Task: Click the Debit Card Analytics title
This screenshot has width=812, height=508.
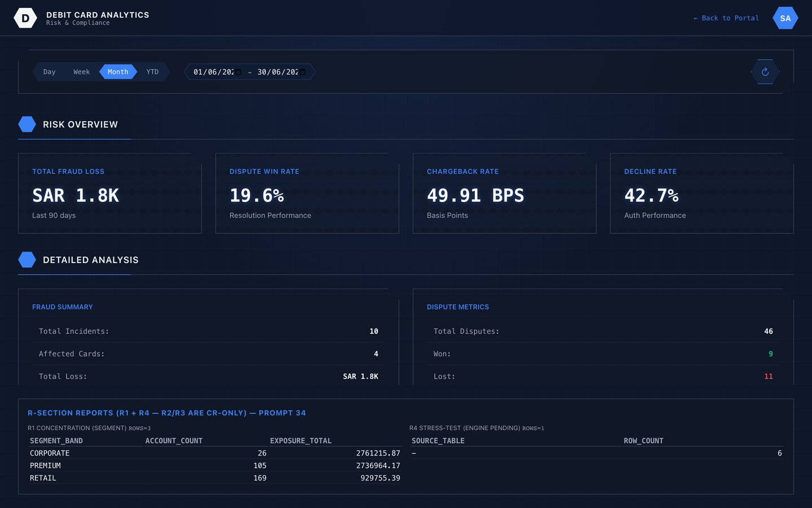Action: coord(98,15)
